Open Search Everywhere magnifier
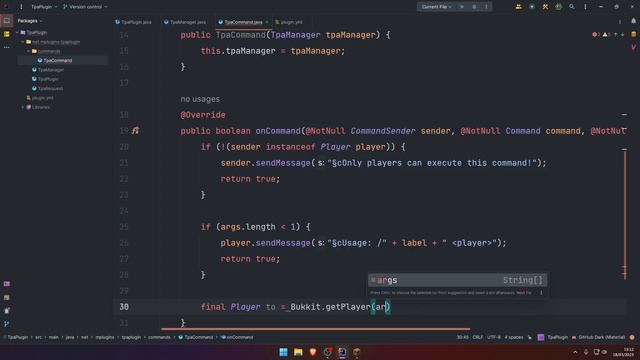The height and width of the screenshot is (360, 640). [571, 7]
